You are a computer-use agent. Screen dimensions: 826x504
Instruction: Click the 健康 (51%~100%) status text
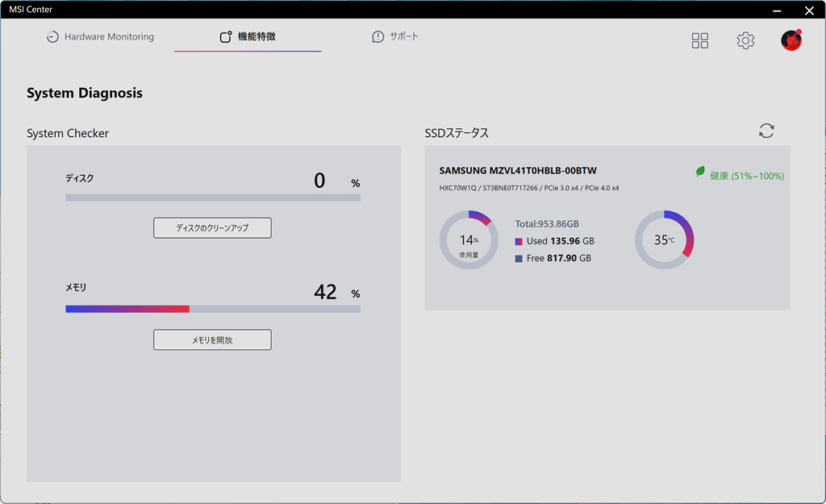pos(746,176)
